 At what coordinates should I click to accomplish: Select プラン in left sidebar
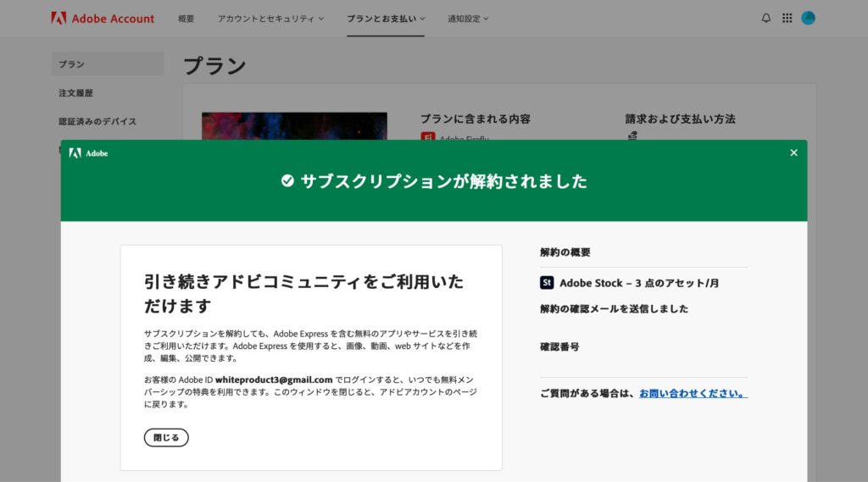(108, 64)
